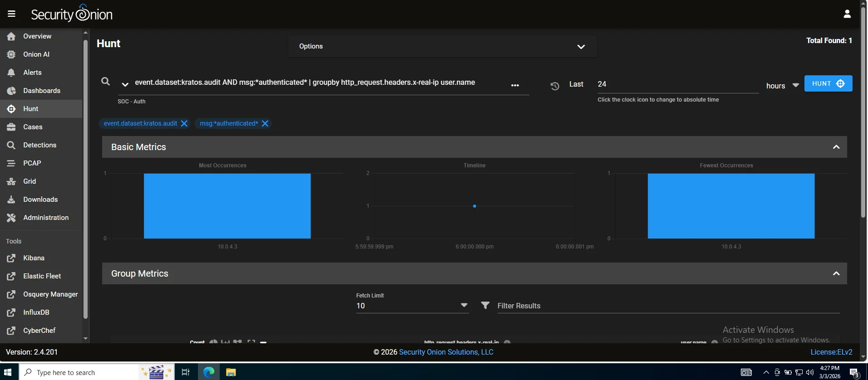This screenshot has width=868, height=380.
Task: Open the Security Onion Solutions, LLC link
Action: [446, 352]
